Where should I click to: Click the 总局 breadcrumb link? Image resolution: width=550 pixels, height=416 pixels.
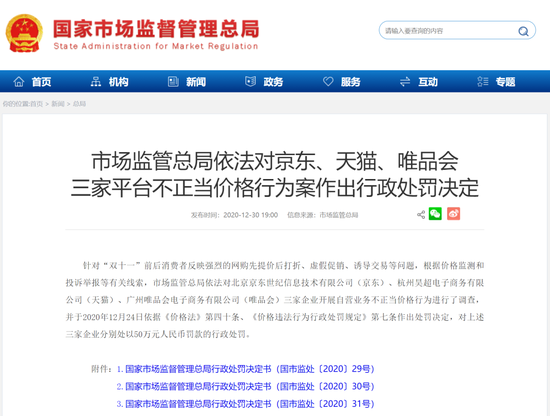click(79, 104)
